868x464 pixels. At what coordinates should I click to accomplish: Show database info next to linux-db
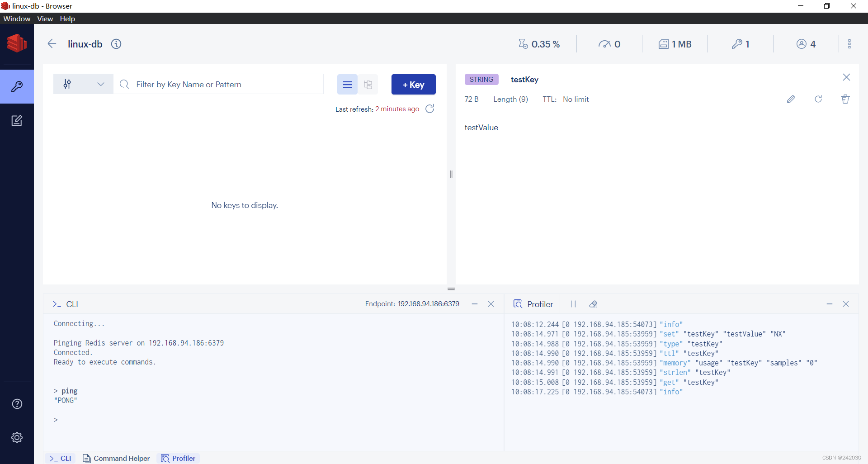(x=116, y=44)
